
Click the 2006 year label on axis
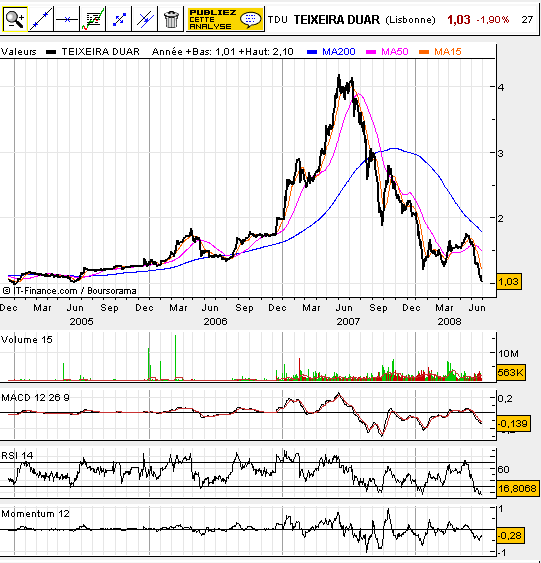(215, 322)
